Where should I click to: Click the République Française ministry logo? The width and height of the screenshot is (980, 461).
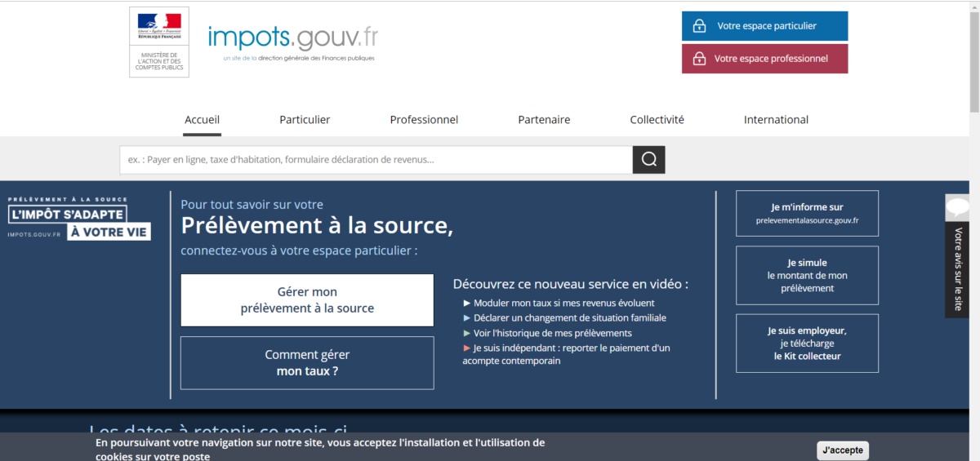point(159,42)
